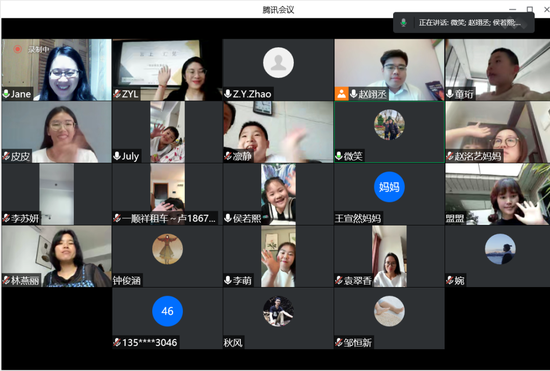The image size is (550, 371).
Task: Click 皮皮's muted microphone icon
Action: [x=6, y=156]
